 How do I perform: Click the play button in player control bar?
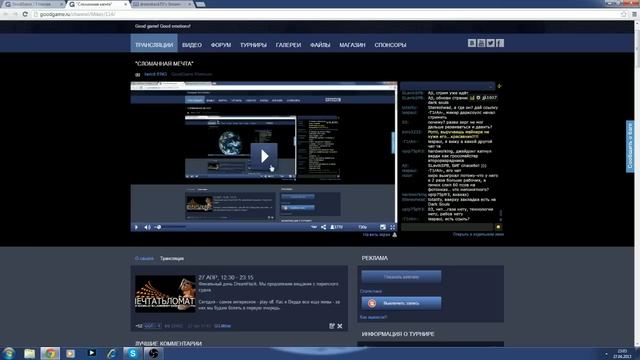click(136, 227)
